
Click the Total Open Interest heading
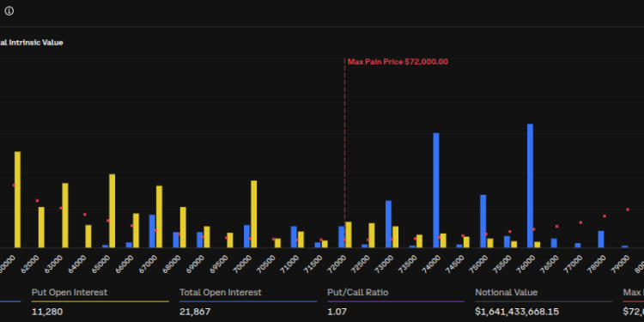tap(221, 293)
